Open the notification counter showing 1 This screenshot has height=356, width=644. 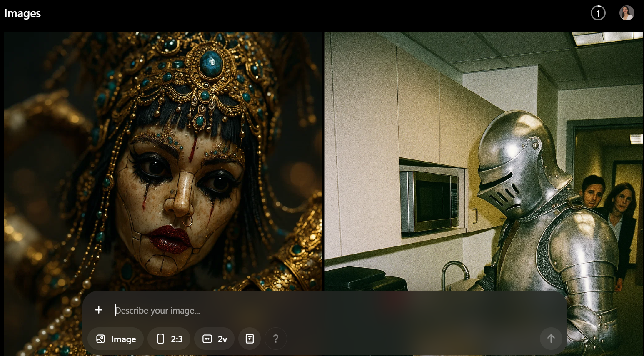click(x=598, y=13)
